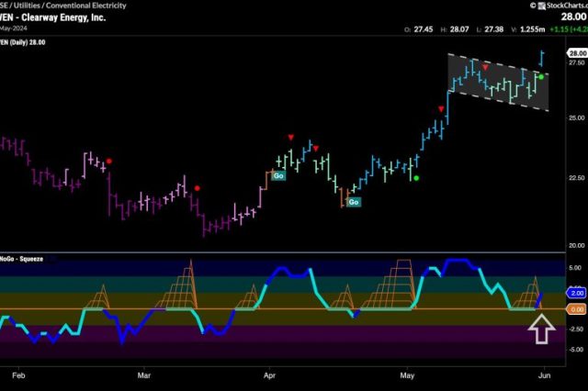Click the May-2024 date label

13,28
